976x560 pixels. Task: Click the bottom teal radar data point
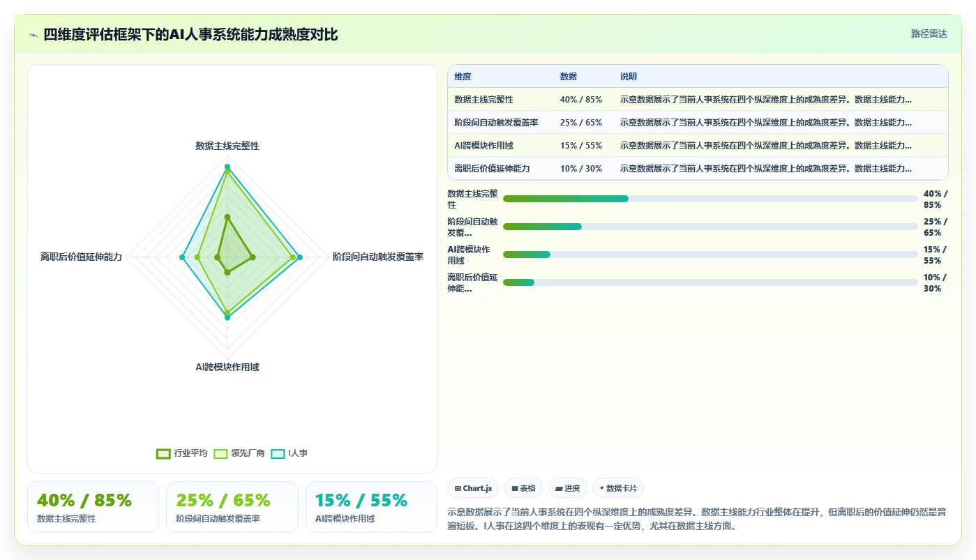point(227,317)
